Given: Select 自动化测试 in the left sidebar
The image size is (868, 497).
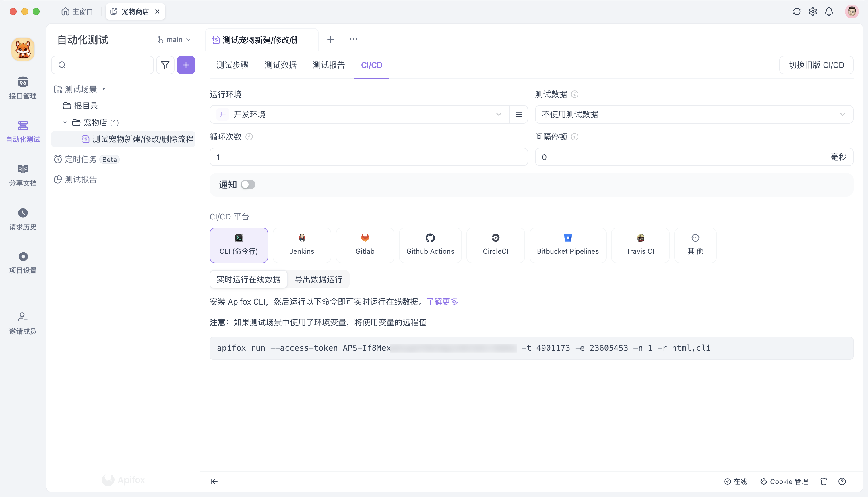Looking at the screenshot, I should pos(22,131).
